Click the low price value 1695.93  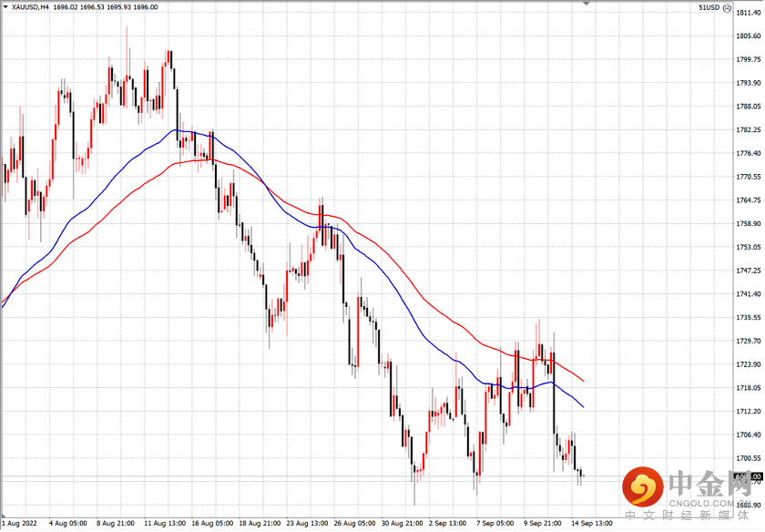click(x=118, y=7)
